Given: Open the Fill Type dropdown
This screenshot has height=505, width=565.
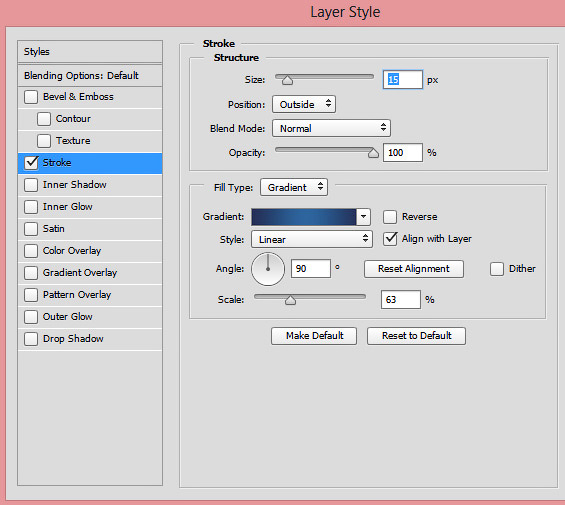Looking at the screenshot, I should (294, 187).
